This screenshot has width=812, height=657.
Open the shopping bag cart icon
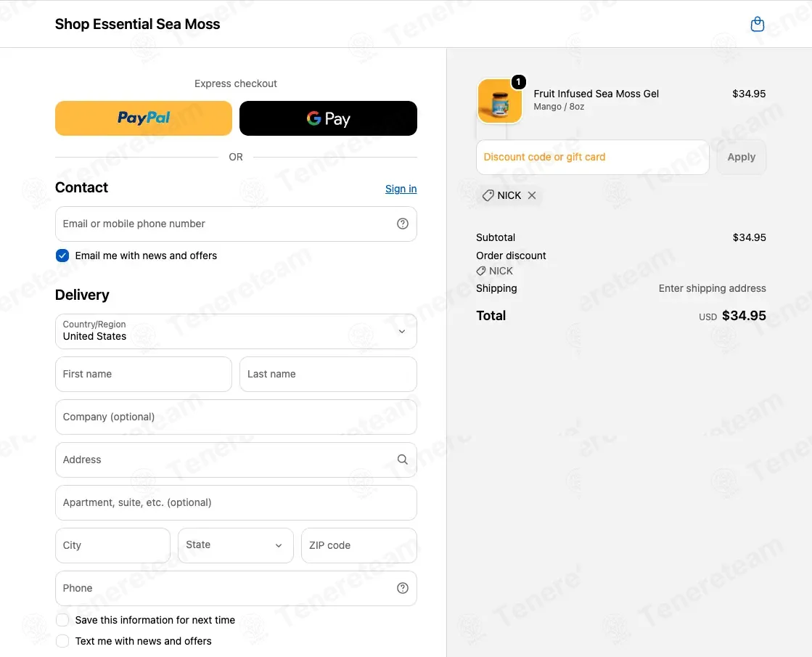pyautogui.click(x=757, y=24)
